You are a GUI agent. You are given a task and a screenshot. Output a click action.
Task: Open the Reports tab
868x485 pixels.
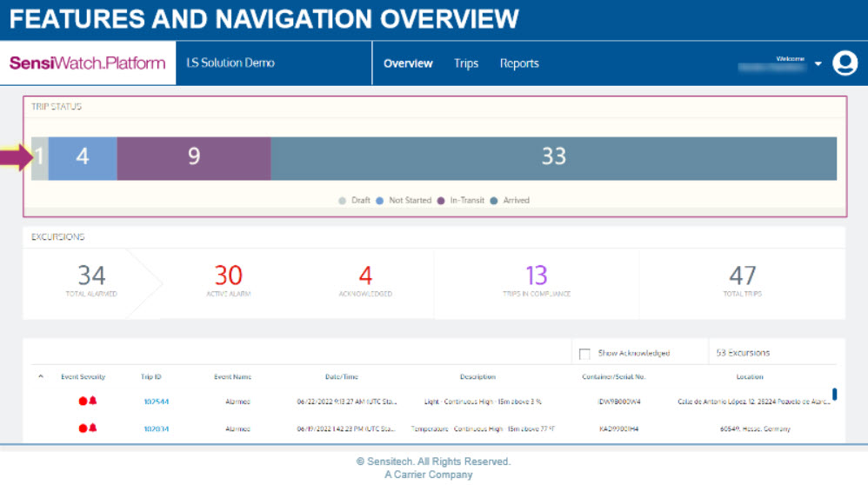tap(519, 63)
